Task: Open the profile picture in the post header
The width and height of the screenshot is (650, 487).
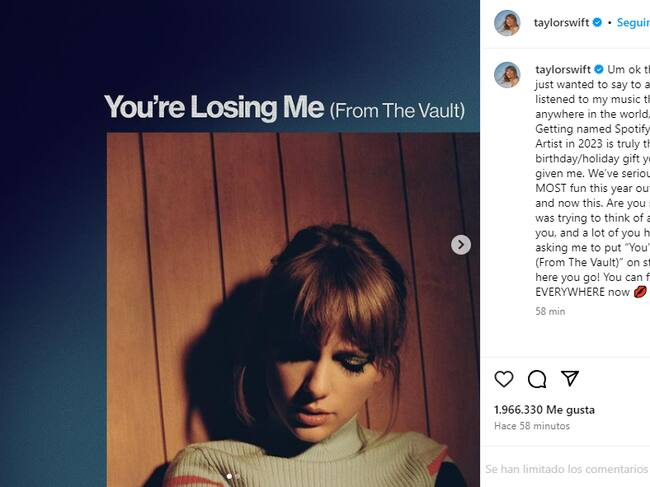Action: (507, 23)
